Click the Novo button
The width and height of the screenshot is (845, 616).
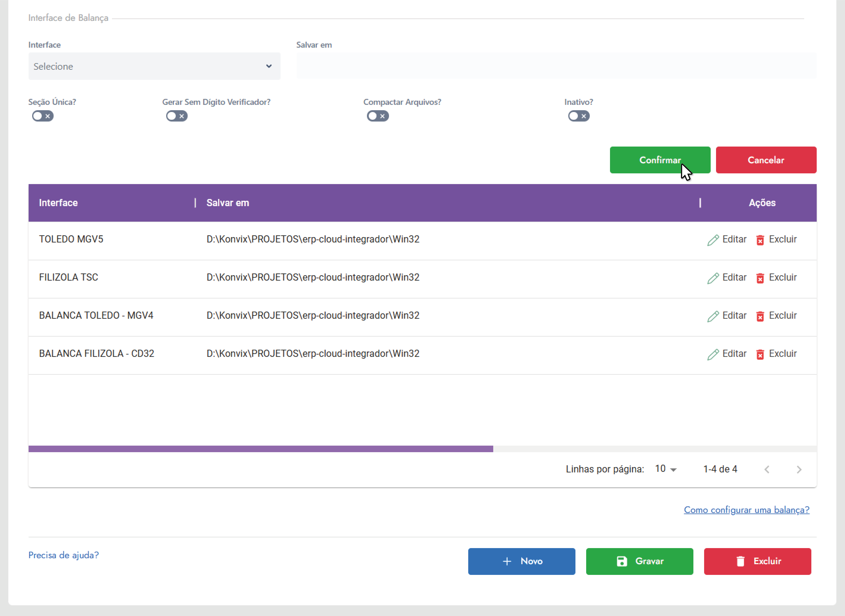coord(522,561)
